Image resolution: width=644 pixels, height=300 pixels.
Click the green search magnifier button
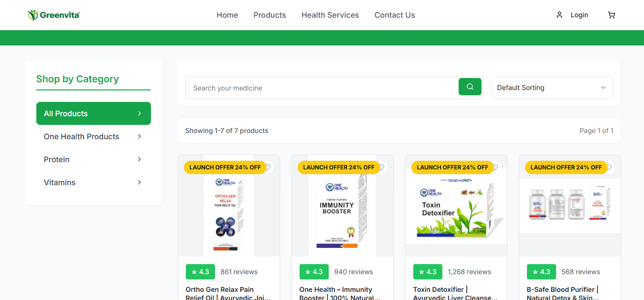470,87
